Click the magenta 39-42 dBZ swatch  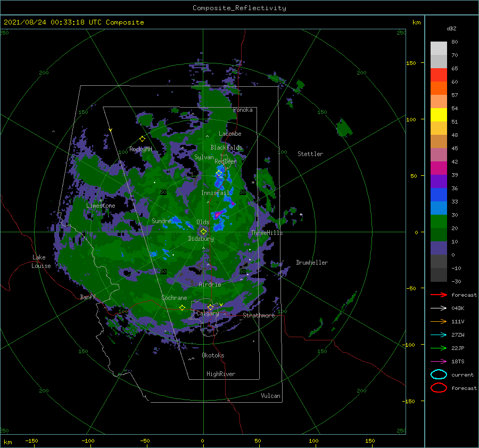(x=439, y=168)
